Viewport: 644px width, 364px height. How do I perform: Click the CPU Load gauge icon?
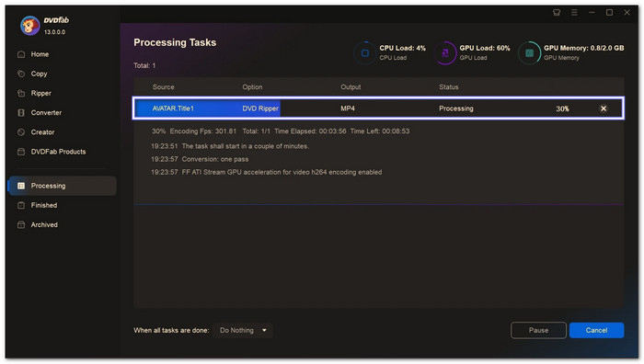coord(364,53)
